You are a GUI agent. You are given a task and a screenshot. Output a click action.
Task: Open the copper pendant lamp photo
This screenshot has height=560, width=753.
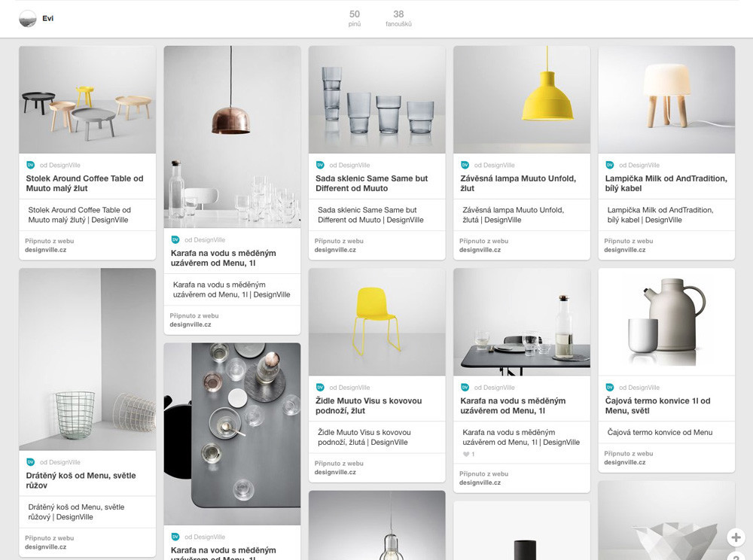tap(232, 137)
